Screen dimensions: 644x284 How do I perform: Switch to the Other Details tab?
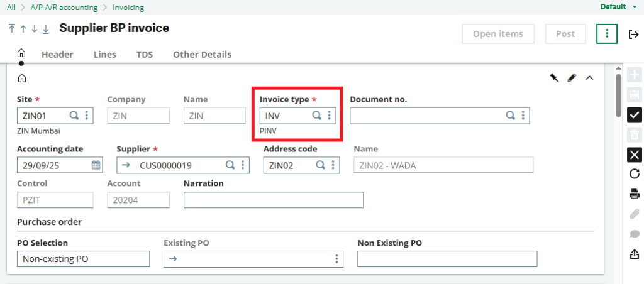point(202,55)
